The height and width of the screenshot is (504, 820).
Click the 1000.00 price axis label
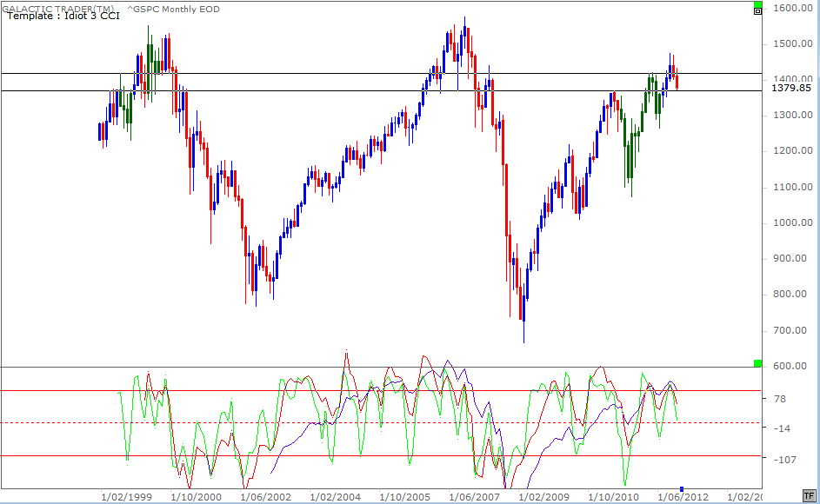793,222
